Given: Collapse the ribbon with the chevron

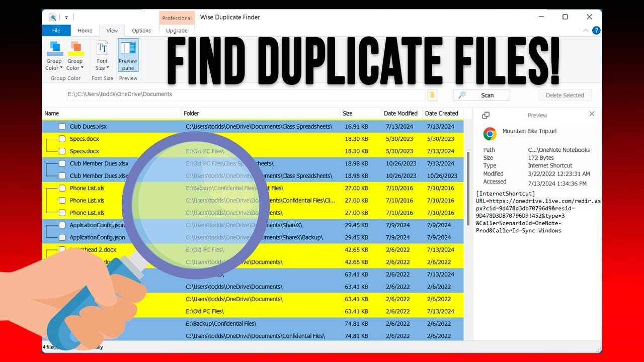Looking at the screenshot, I should coord(585,31).
